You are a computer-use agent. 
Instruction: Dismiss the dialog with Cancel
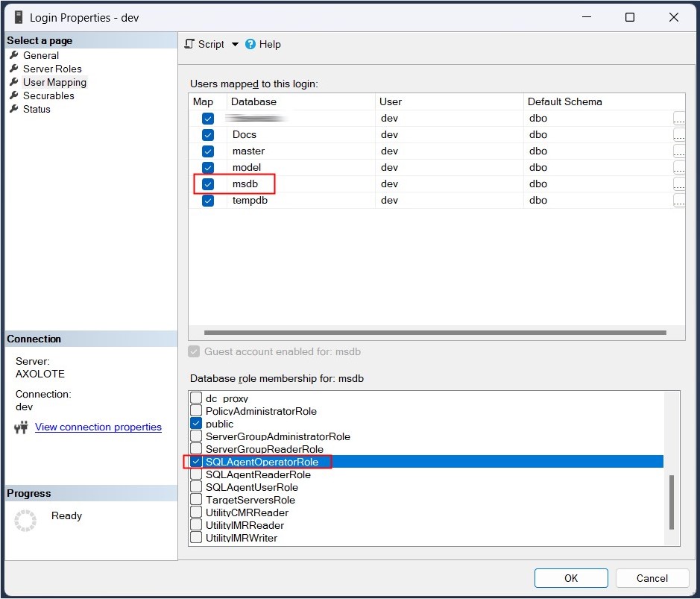(x=652, y=578)
